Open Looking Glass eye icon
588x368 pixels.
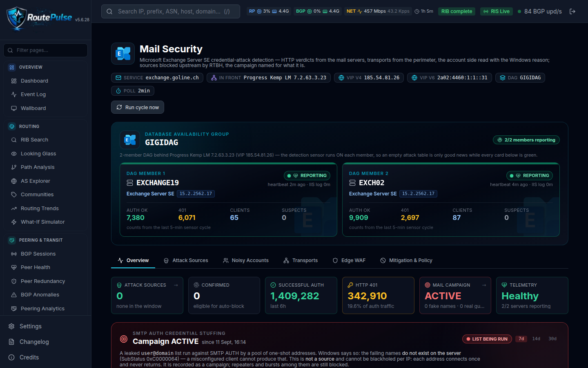[14, 154]
